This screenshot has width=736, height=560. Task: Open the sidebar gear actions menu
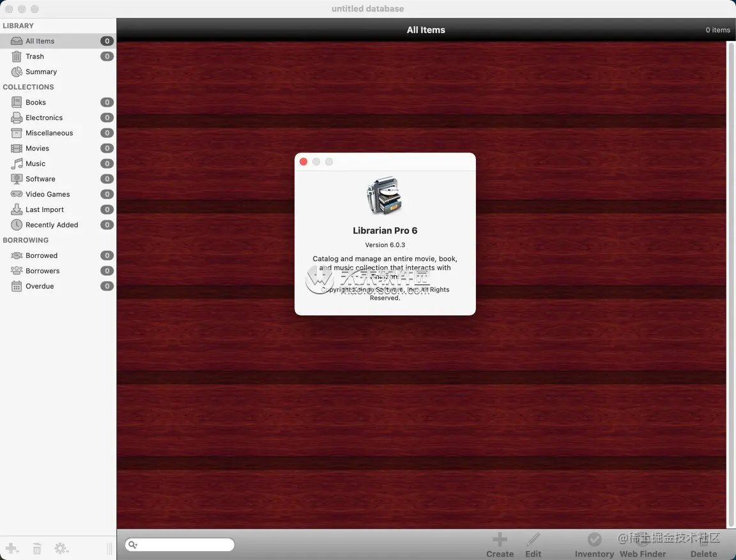[61, 549]
